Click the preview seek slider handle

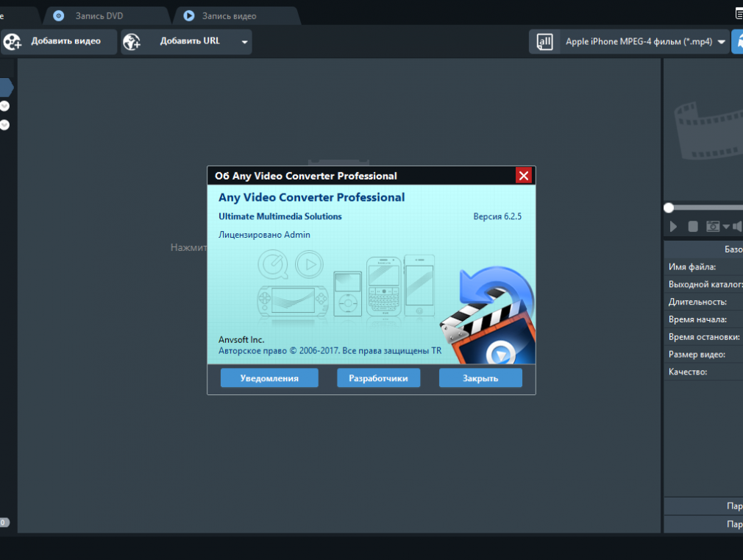[669, 208]
